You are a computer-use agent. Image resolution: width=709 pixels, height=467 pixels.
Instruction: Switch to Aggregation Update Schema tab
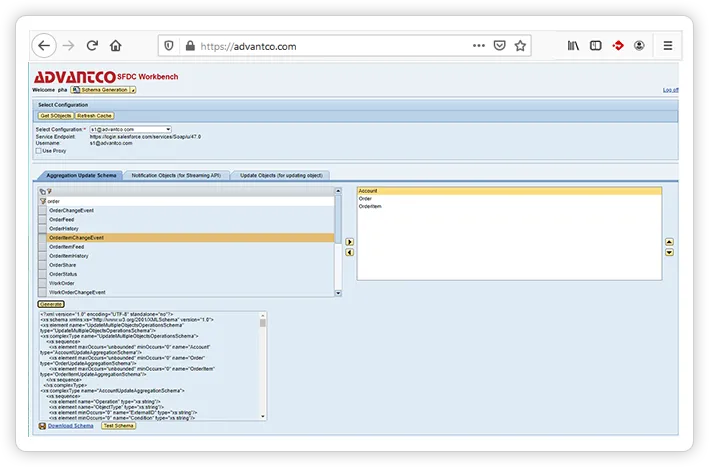pos(81,175)
